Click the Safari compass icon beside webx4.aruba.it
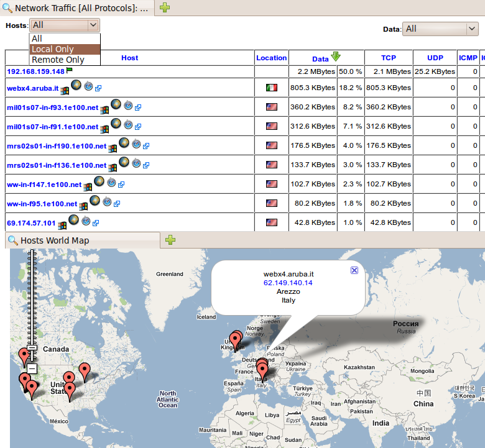 [x=88, y=86]
